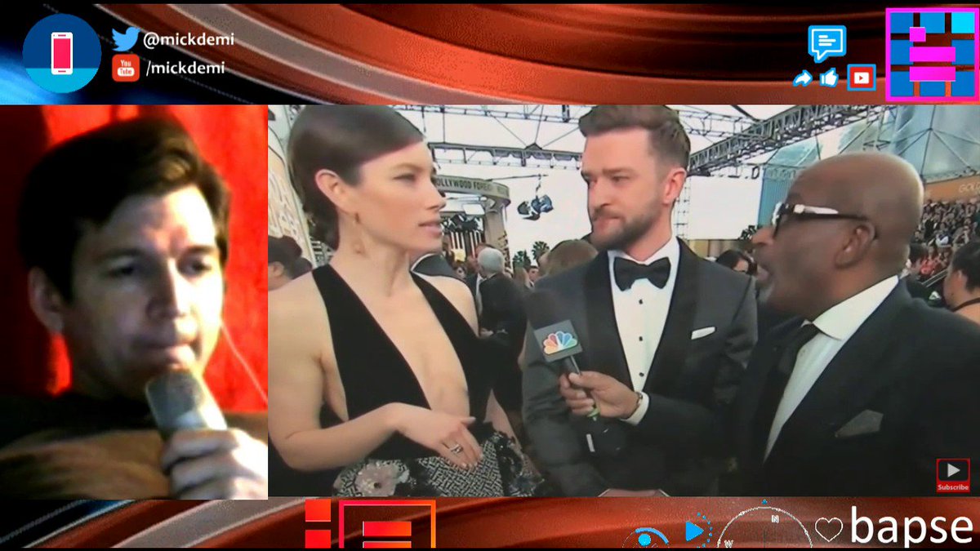Click the phone icon in blue circle
The width and height of the screenshot is (980, 551).
tap(62, 53)
